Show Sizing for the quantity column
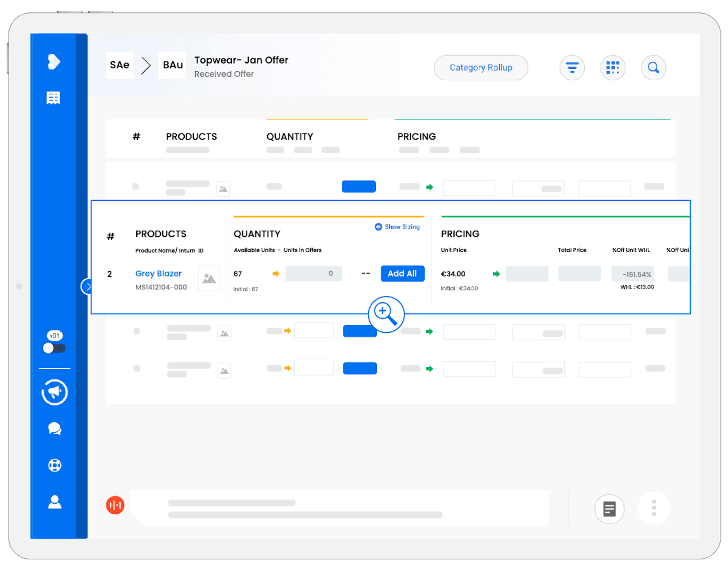728x569 pixels. [397, 226]
